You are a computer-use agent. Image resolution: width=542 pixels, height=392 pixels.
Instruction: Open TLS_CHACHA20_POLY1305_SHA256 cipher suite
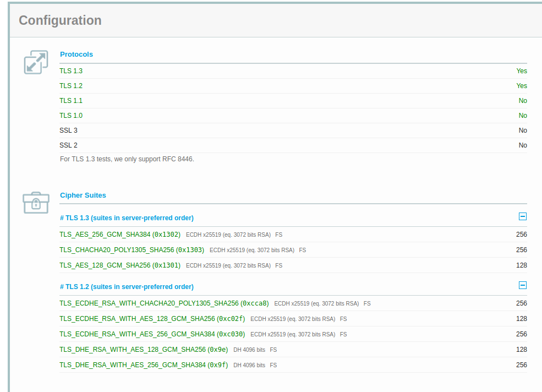click(x=132, y=250)
